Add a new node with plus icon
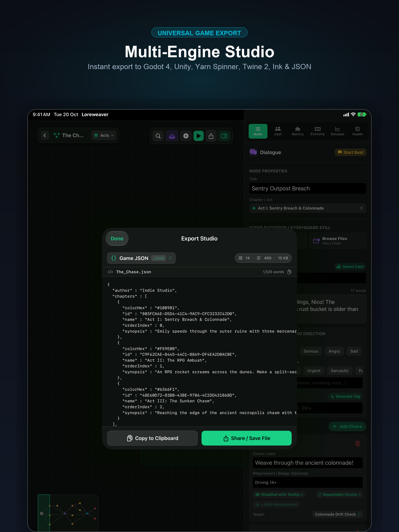The height and width of the screenshot is (532, 399). coord(186,136)
